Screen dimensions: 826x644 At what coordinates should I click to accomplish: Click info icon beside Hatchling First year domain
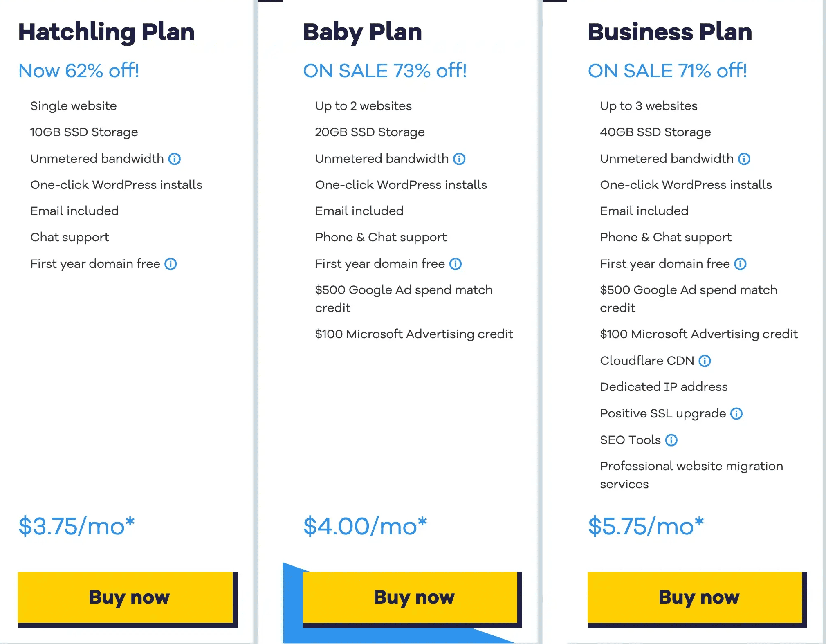point(171,264)
